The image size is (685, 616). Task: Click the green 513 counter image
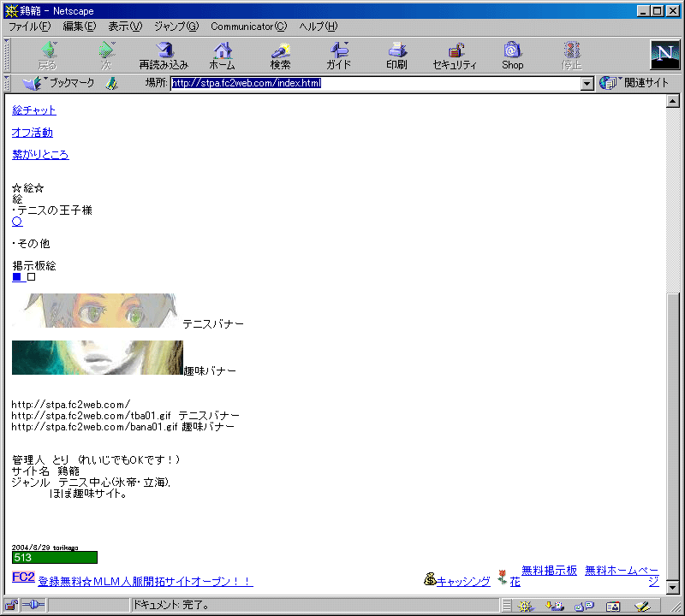(55, 558)
